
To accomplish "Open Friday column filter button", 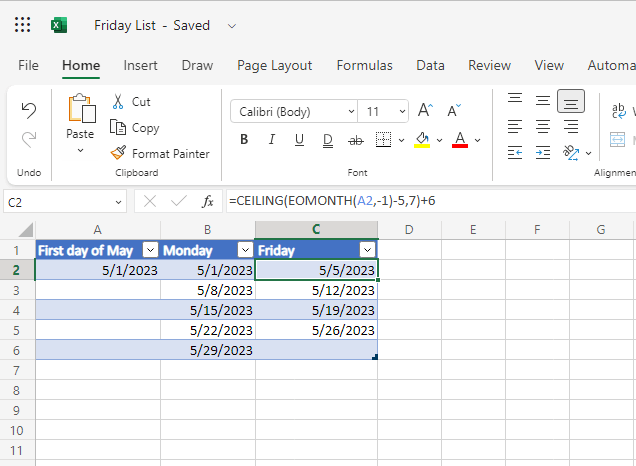I will (367, 250).
